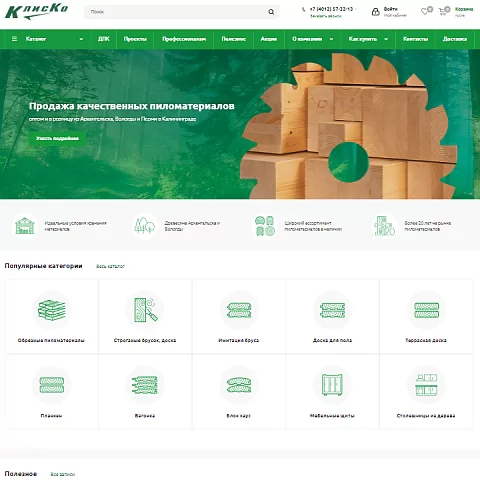Open Обрезные пиломатериалы category icon
The width and height of the screenshot is (480, 480).
point(51,310)
